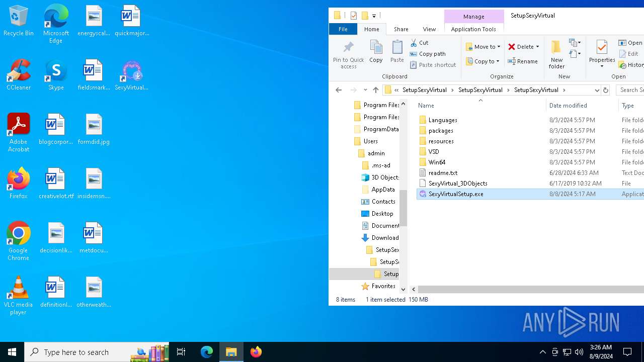The width and height of the screenshot is (644, 362).
Task: Open the notification center icon
Action: pyautogui.click(x=627, y=352)
